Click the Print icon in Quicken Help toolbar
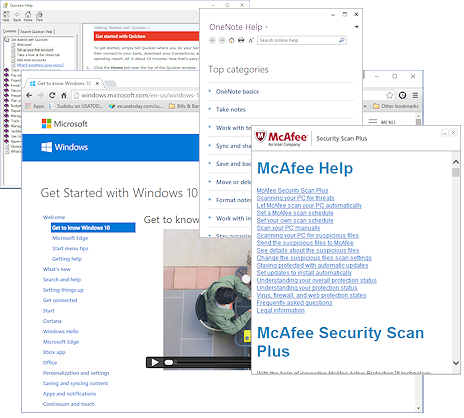The height and width of the screenshot is (418, 464). [x=39, y=15]
